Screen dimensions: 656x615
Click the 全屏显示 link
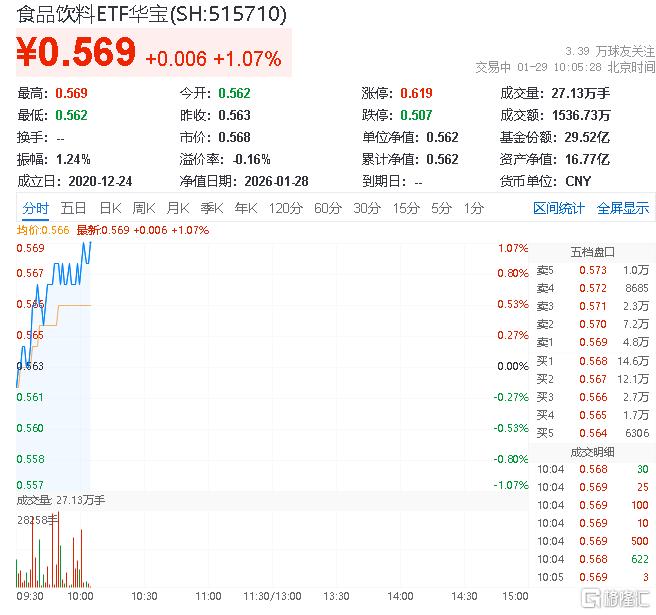(623, 208)
